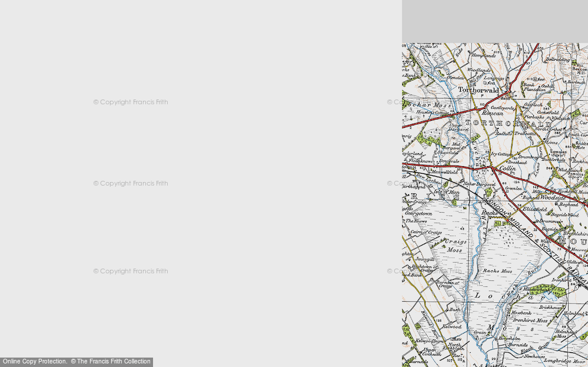The image size is (588, 367).
Task: Select the Woodside label on the map
Action: click(x=553, y=198)
